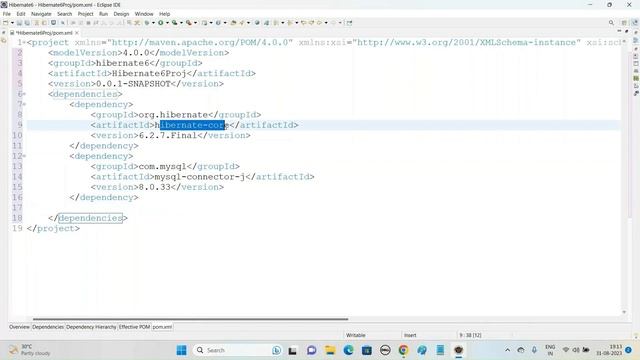Image resolution: width=640 pixels, height=360 pixels.
Task: Open the Windows Start menu
Action: [x=182, y=350]
